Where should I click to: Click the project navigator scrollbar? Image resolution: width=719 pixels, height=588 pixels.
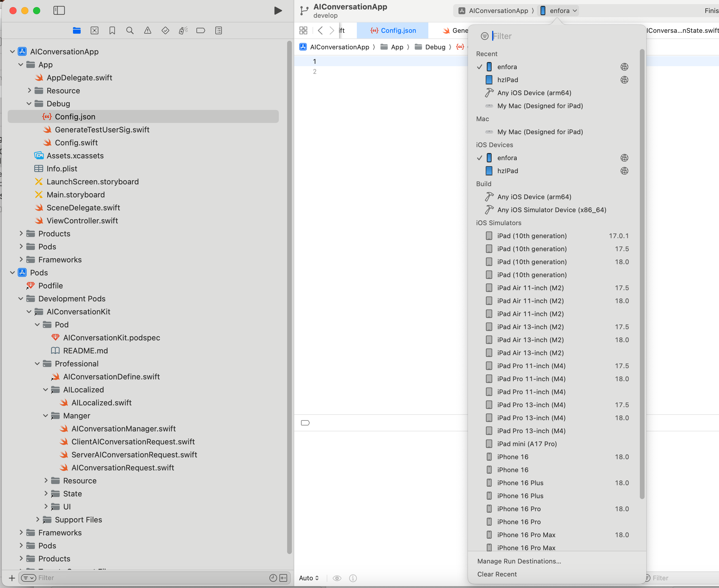coord(289,297)
